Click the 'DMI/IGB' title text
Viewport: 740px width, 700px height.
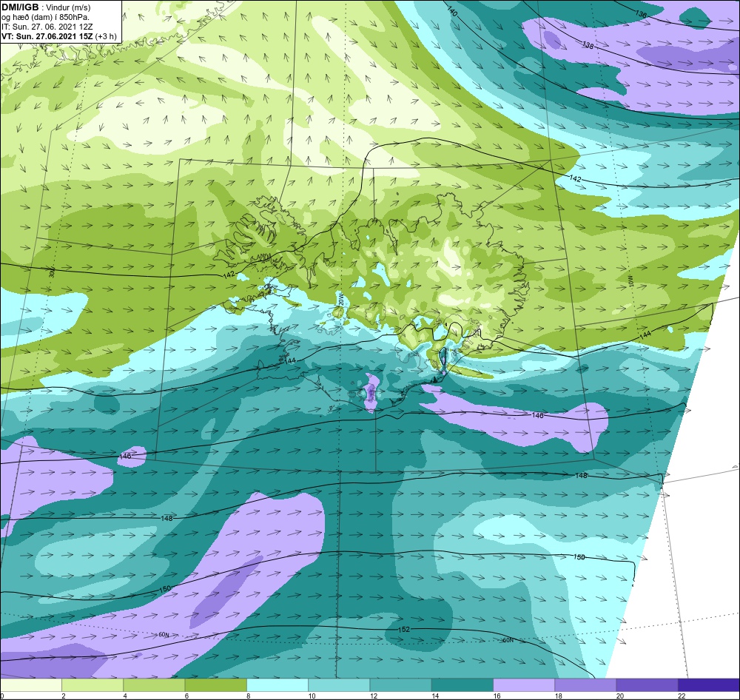click(20, 7)
